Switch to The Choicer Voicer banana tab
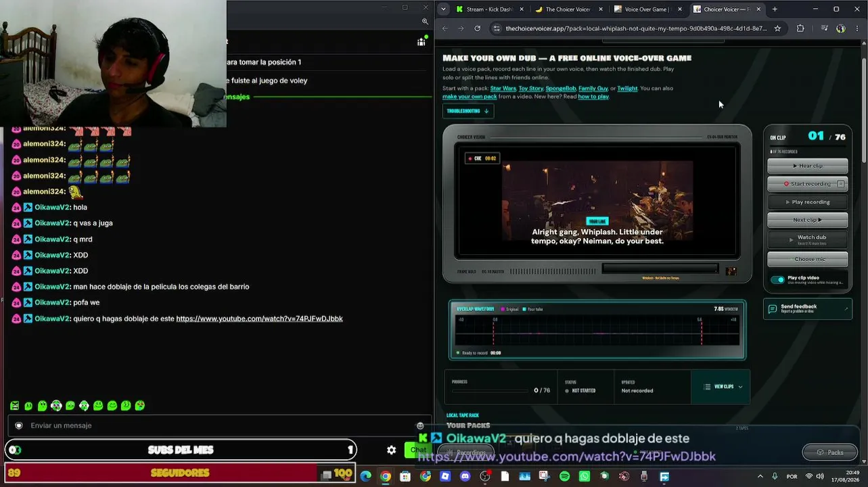Screen dimensions: 868x487 pos(567,9)
